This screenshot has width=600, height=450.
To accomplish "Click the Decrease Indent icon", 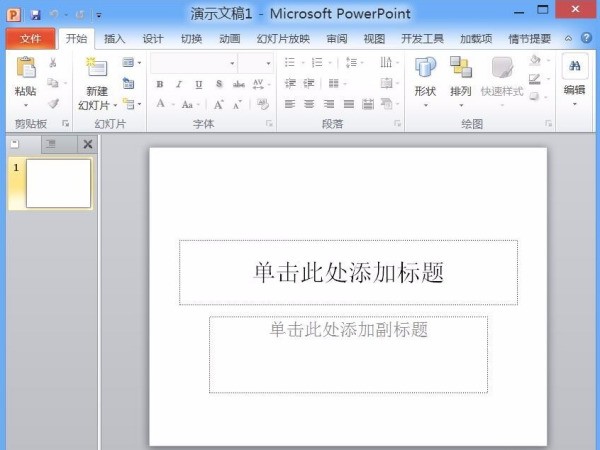I will (290, 83).
